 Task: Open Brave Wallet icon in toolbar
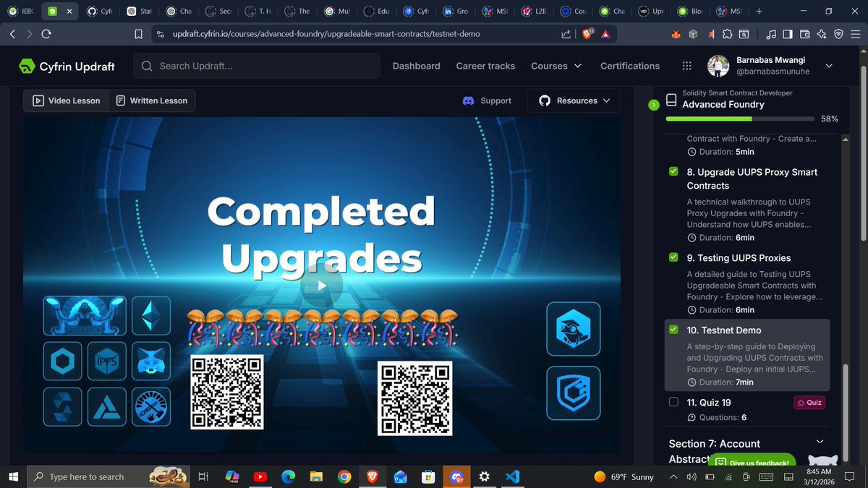coord(804,34)
